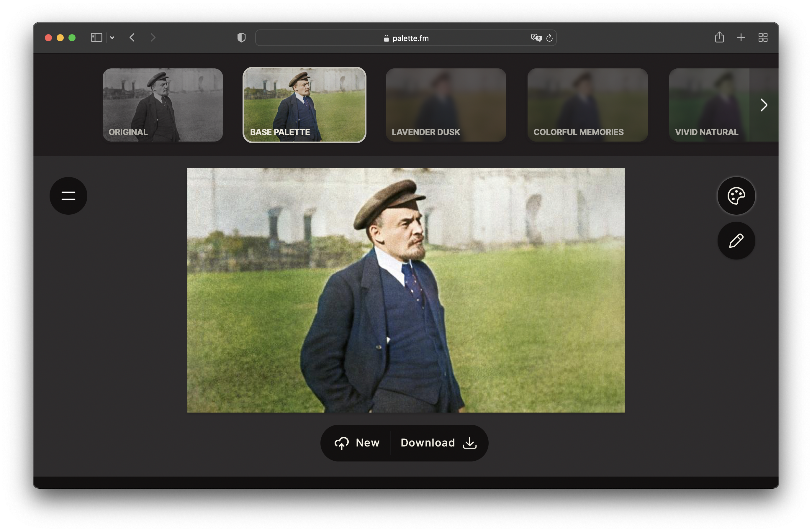The height and width of the screenshot is (532, 812).
Task: Go back to the previous page
Action: pos(132,37)
